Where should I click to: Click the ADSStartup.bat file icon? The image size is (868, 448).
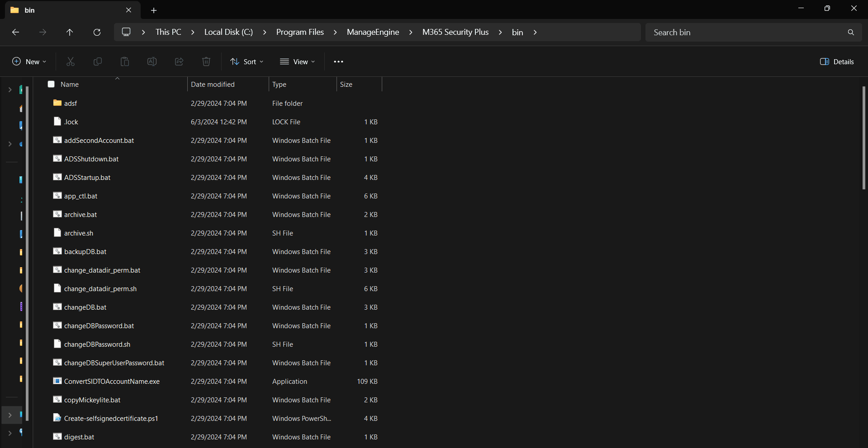click(57, 177)
